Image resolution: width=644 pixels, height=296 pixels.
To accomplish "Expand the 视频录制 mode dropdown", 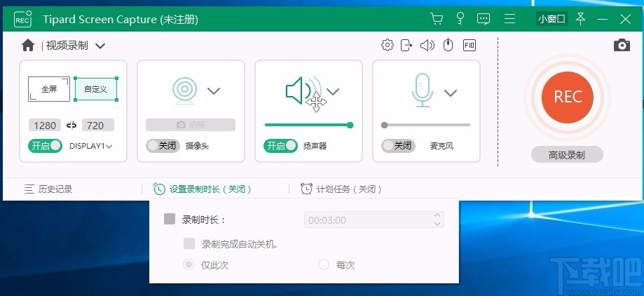I will [100, 46].
